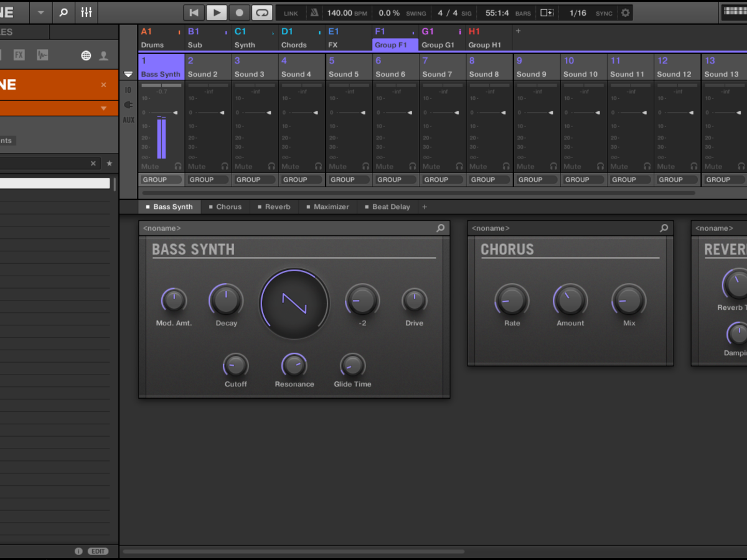Click the headphone cue icon on Bass Synth
747x560 pixels.
point(178,166)
